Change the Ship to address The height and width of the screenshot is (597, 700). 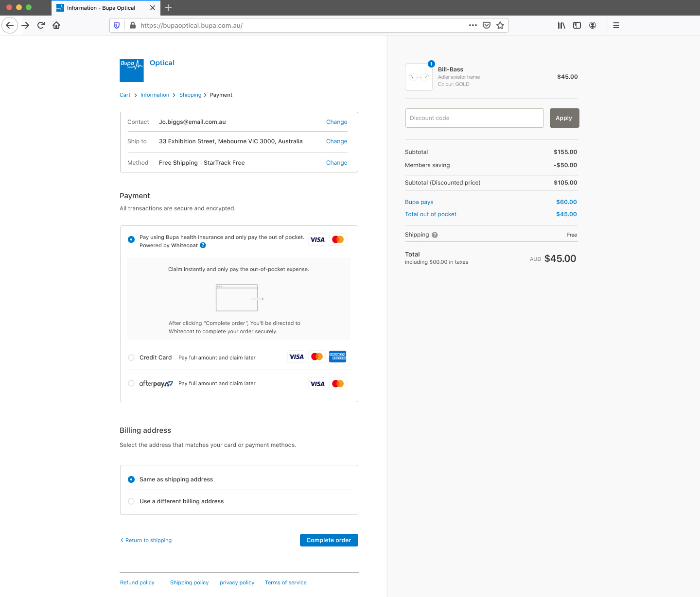pyautogui.click(x=336, y=141)
